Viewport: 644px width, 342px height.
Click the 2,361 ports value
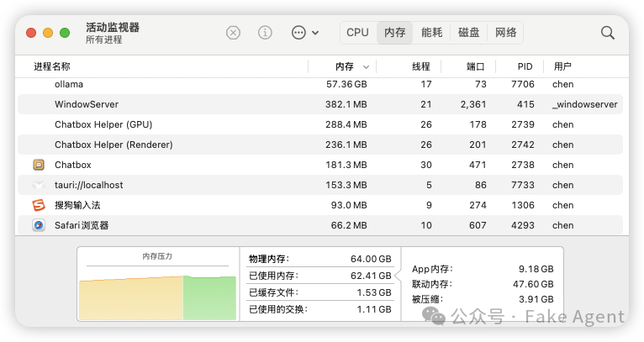pyautogui.click(x=473, y=104)
